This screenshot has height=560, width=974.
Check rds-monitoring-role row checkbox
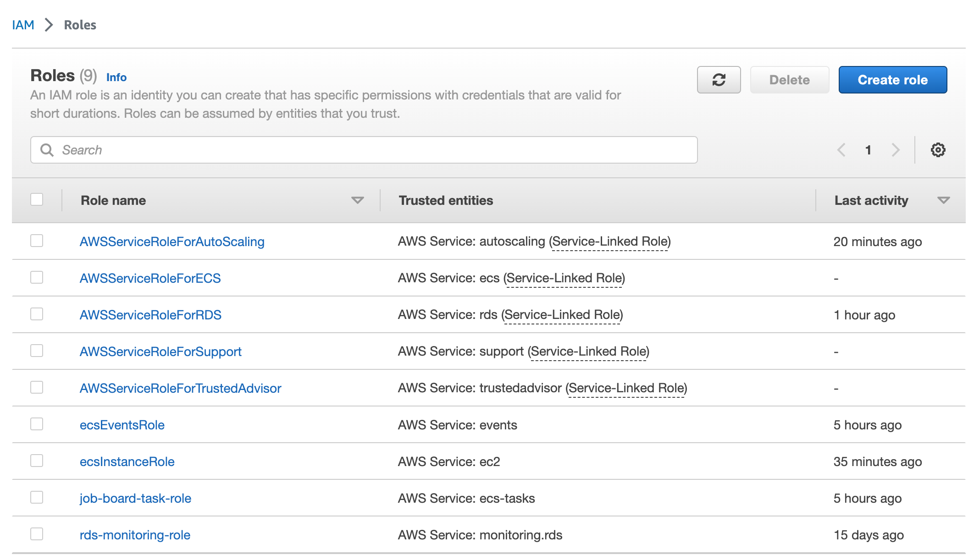click(x=37, y=534)
